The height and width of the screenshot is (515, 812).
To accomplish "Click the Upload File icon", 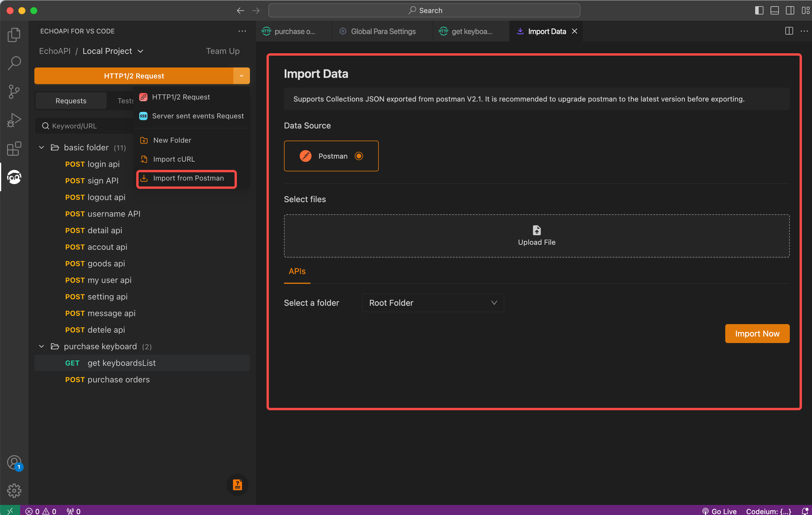I will [537, 230].
